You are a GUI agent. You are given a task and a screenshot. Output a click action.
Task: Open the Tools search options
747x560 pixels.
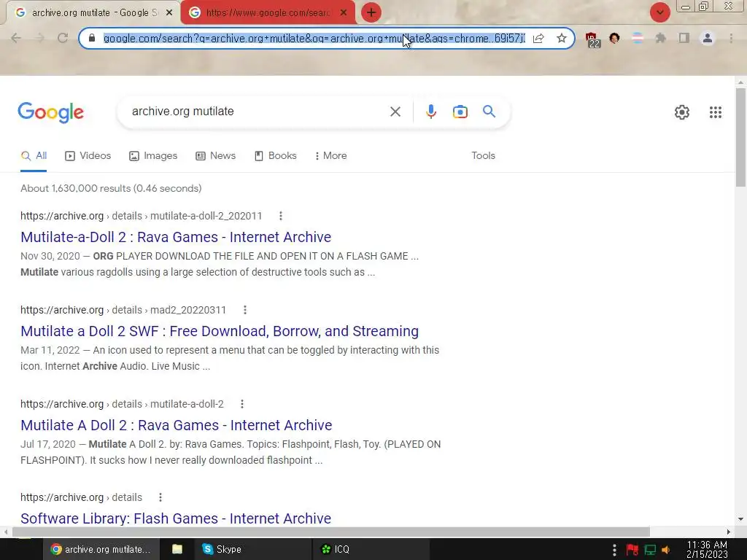click(483, 156)
